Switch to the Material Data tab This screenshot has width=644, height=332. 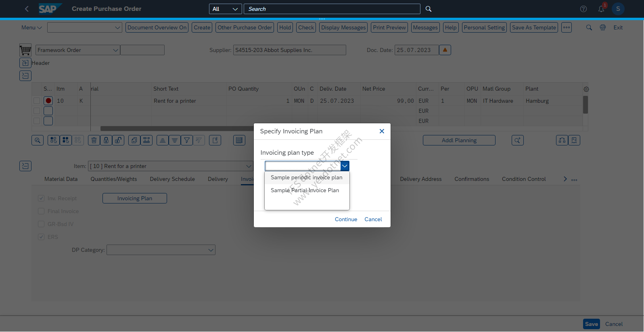pyautogui.click(x=61, y=179)
